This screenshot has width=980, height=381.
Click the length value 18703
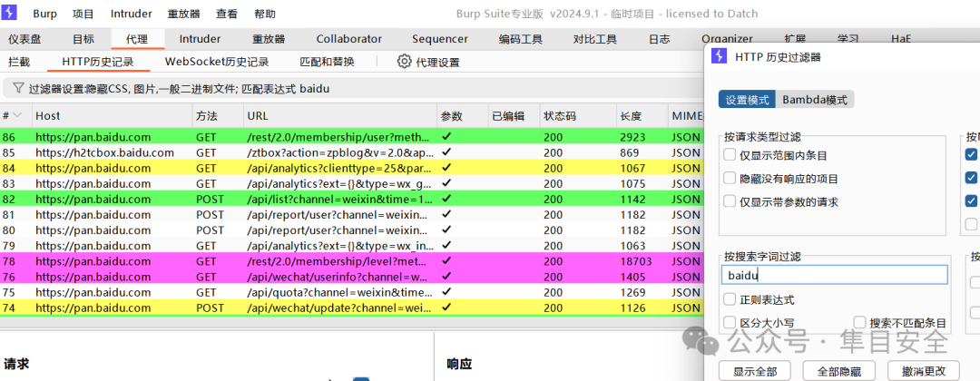(635, 261)
